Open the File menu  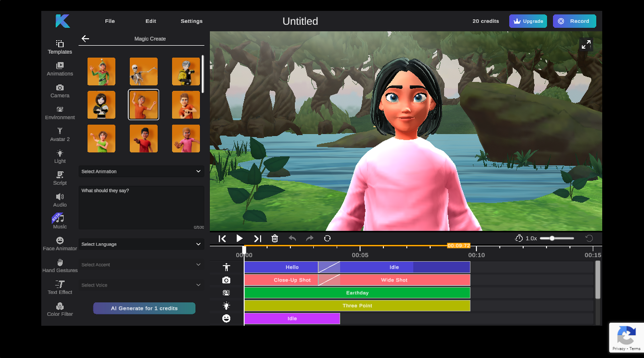(x=110, y=21)
